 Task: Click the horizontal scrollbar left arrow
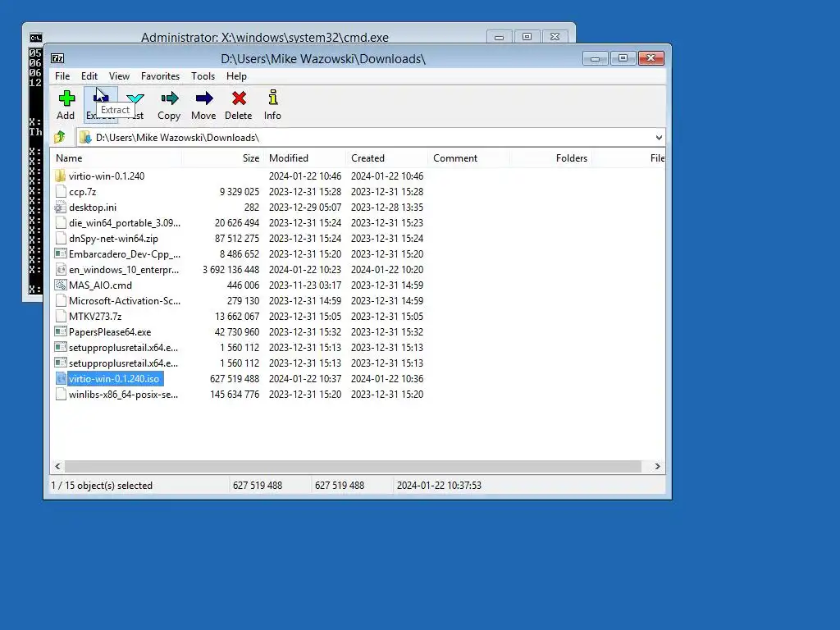point(58,467)
